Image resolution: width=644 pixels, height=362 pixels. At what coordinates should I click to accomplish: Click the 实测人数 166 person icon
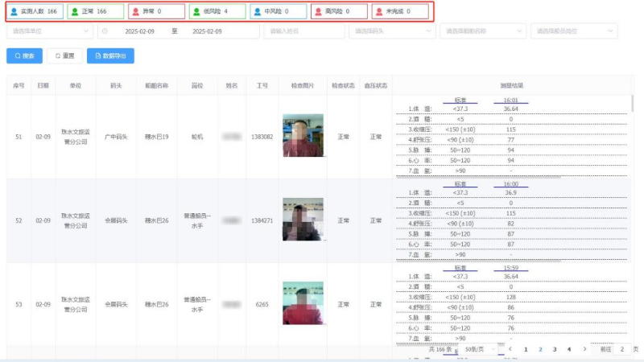click(x=14, y=12)
